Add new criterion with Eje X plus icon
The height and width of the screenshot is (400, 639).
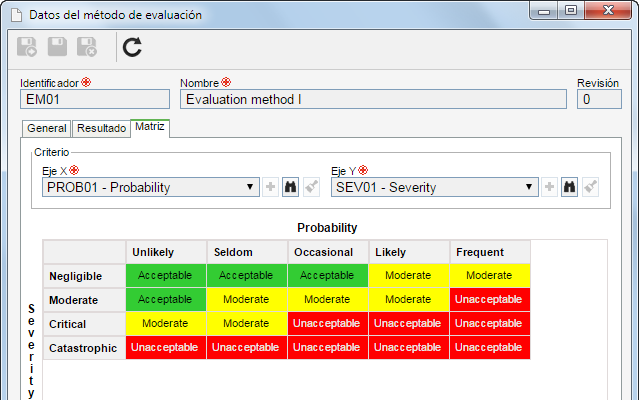[270, 187]
